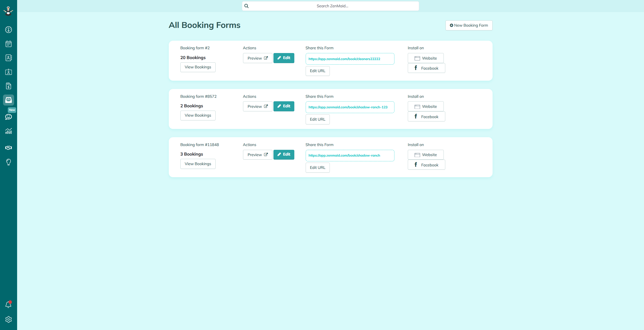
Task: Preview Booking form #2
Action: (x=257, y=58)
